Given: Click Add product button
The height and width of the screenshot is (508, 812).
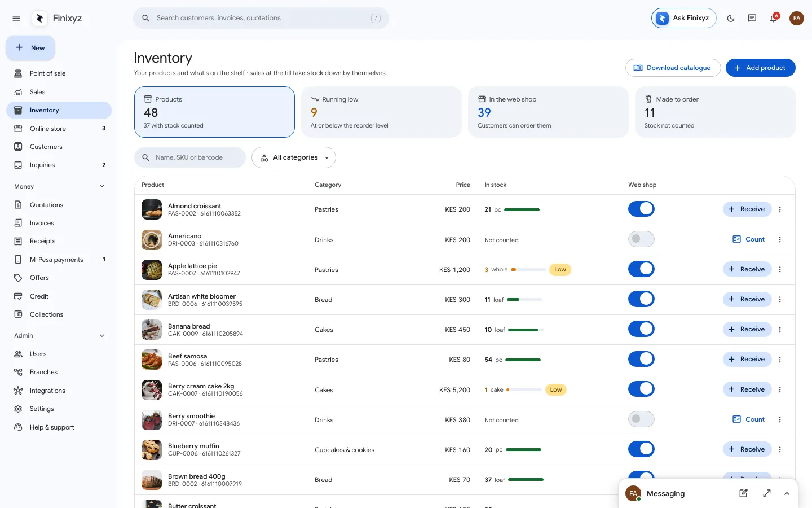Looking at the screenshot, I should coord(760,68).
